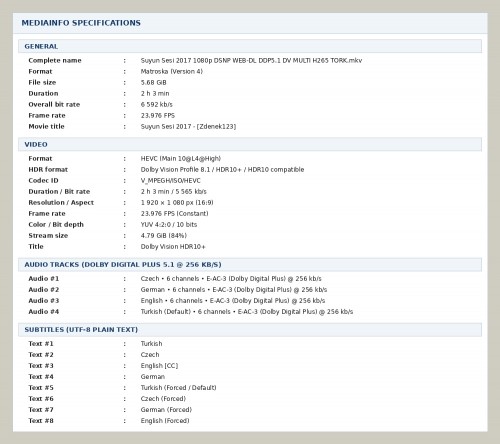Select the Movie title value text

click(188, 126)
